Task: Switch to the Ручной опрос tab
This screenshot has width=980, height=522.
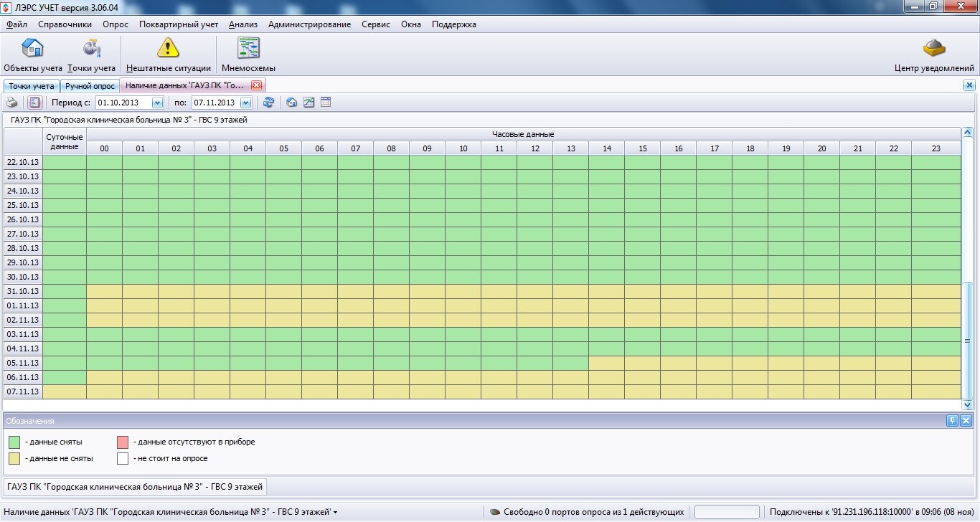Action: coord(90,86)
